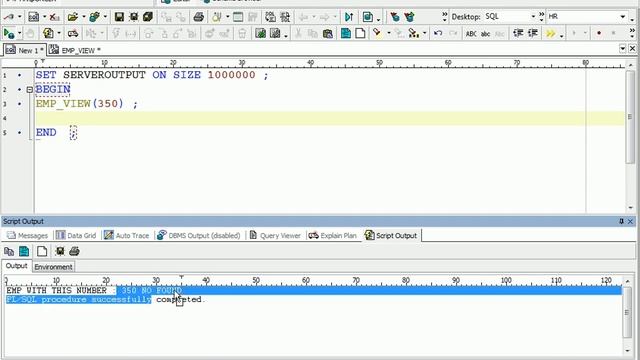This screenshot has width=640, height=360.
Task: Open dropdown arrow beside yellow double-arrow icon
Action: coord(562,35)
